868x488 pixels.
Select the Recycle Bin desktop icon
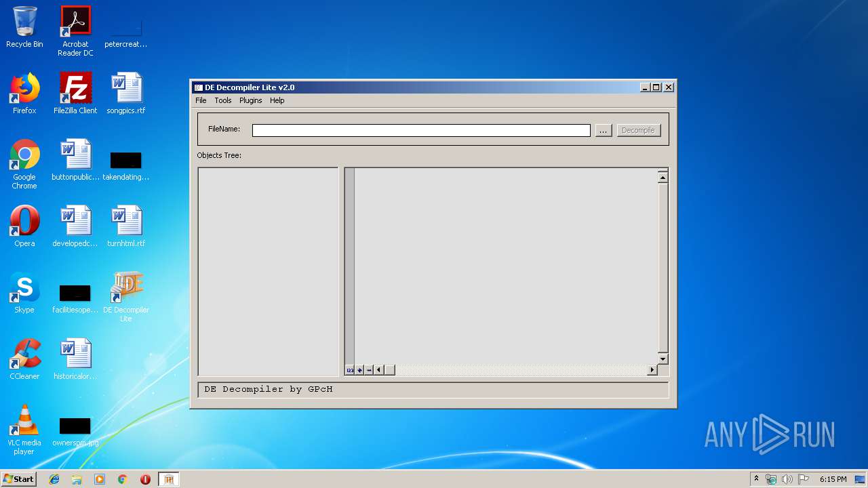[x=24, y=27]
